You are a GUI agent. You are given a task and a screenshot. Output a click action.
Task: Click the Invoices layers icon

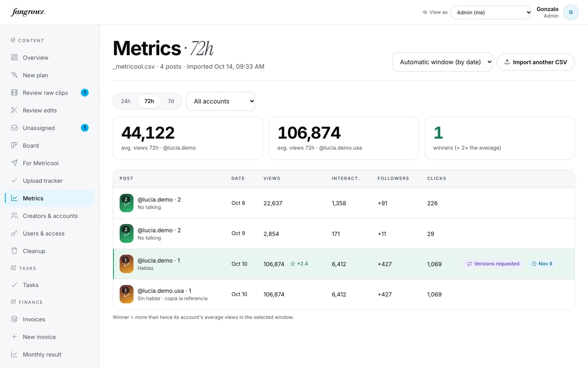14,319
